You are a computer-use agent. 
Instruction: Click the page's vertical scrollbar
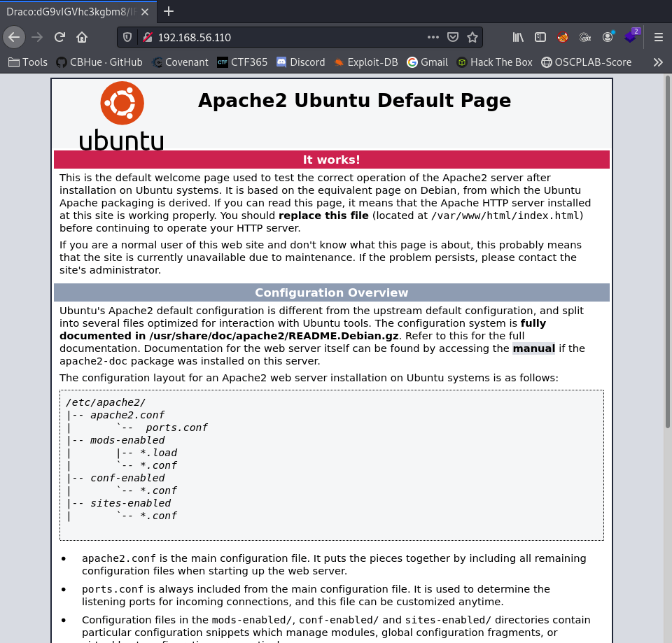point(667,251)
